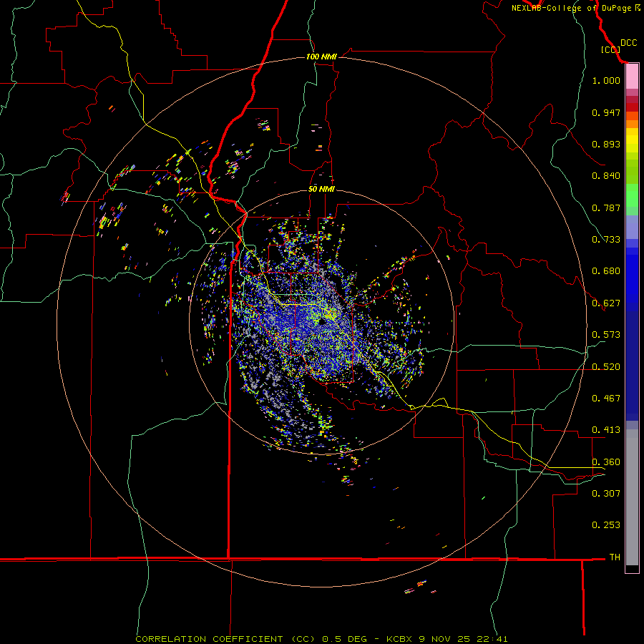Click the black radar site center dot
The image size is (644, 644).
322,321
